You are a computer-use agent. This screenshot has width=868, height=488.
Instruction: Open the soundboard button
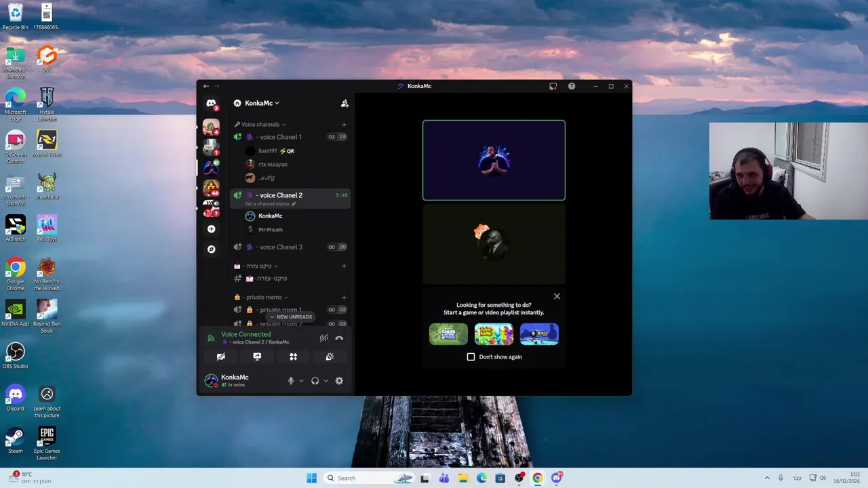330,357
